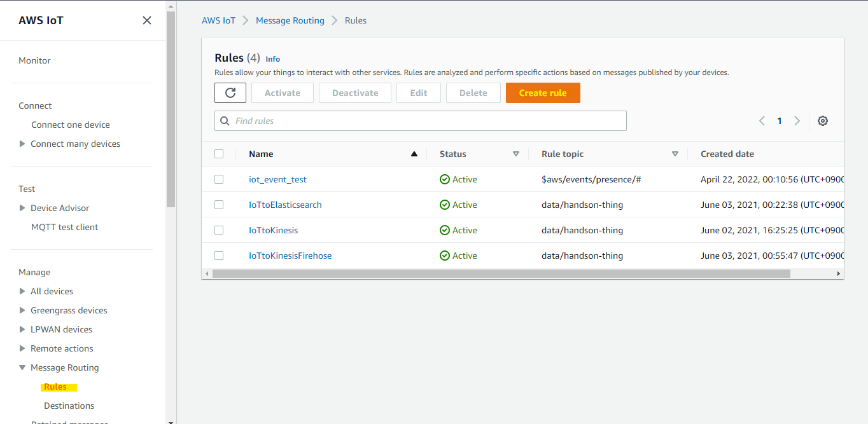
Task: Check the IoTtoElasticsearch rule checkbox
Action: [219, 205]
